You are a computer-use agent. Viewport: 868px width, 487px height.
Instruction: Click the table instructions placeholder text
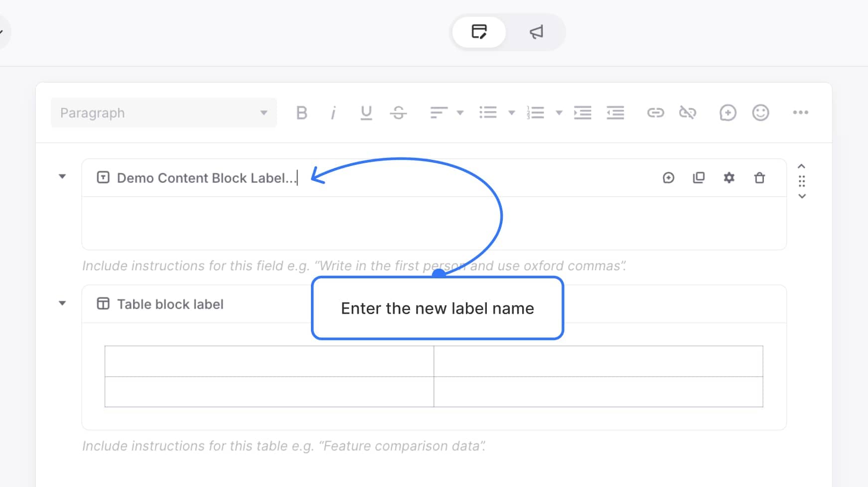(x=284, y=446)
